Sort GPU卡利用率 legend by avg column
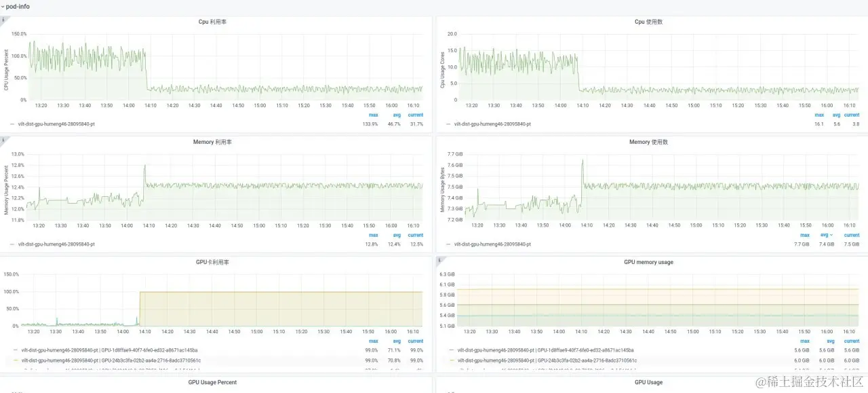 tap(397, 341)
